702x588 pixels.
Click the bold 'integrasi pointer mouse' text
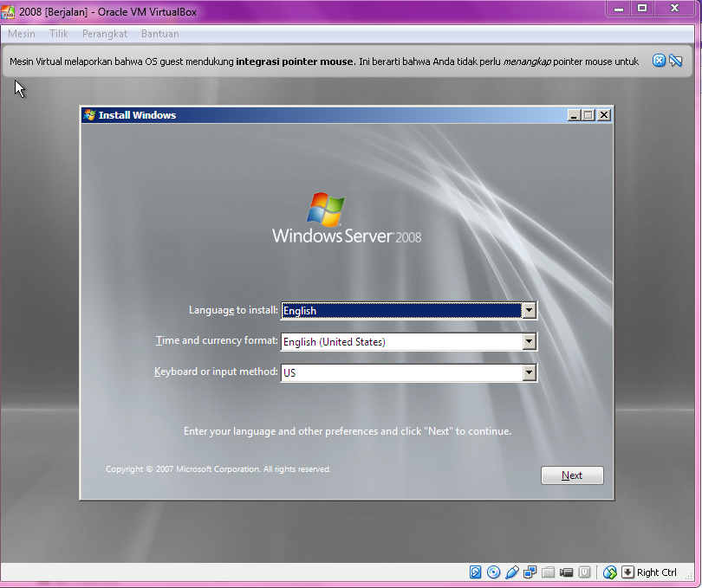[x=295, y=61]
